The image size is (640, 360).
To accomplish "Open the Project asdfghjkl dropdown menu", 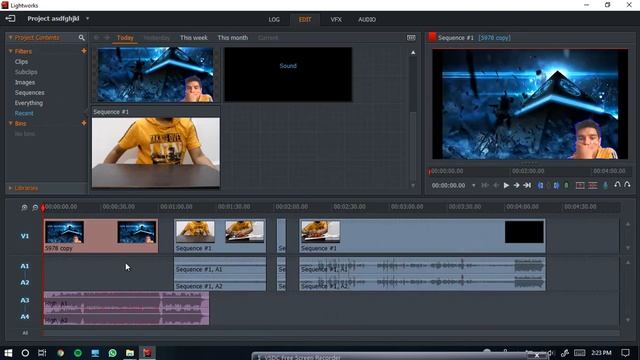I will [x=87, y=18].
